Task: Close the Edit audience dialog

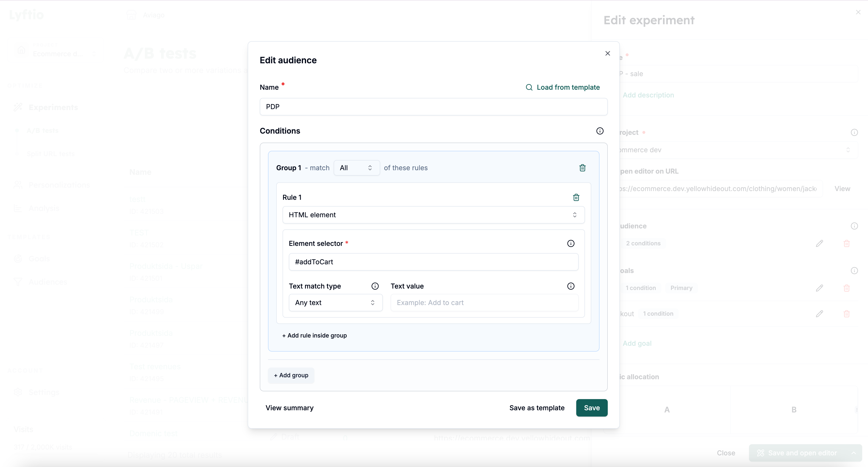Action: (x=608, y=53)
